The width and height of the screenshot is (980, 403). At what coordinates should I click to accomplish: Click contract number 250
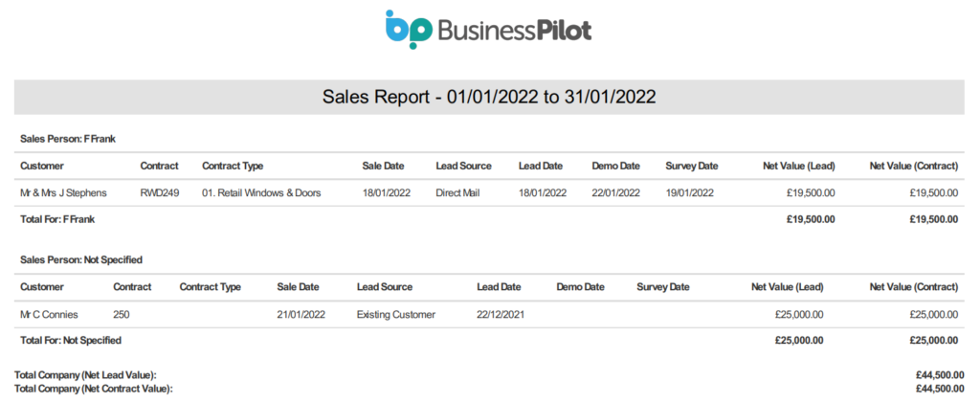122,314
